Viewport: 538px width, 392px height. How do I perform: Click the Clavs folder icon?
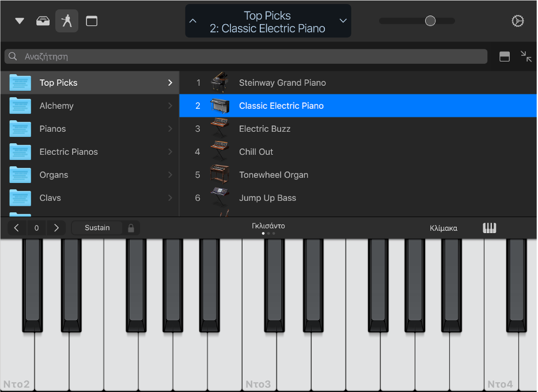click(20, 197)
